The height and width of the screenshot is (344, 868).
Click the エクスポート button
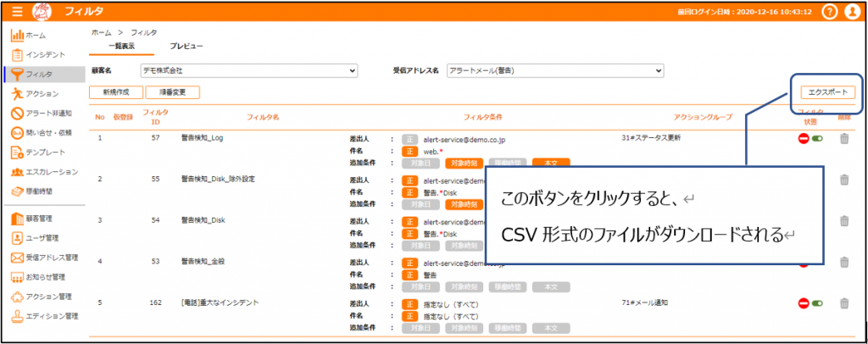[x=828, y=92]
